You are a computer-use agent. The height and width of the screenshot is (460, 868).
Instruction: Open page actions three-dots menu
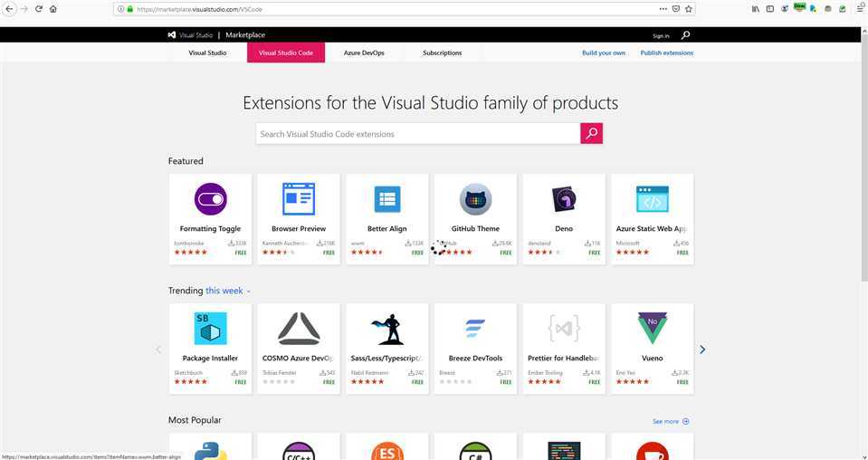click(663, 9)
